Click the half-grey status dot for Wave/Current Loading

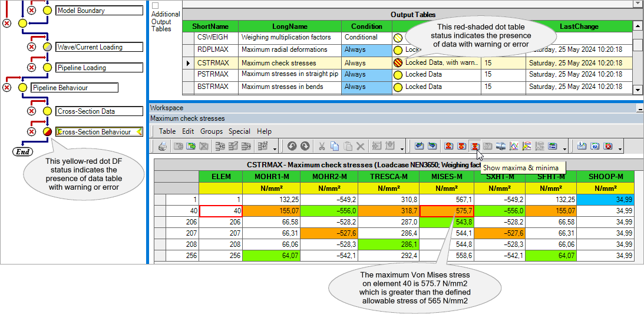47,47
